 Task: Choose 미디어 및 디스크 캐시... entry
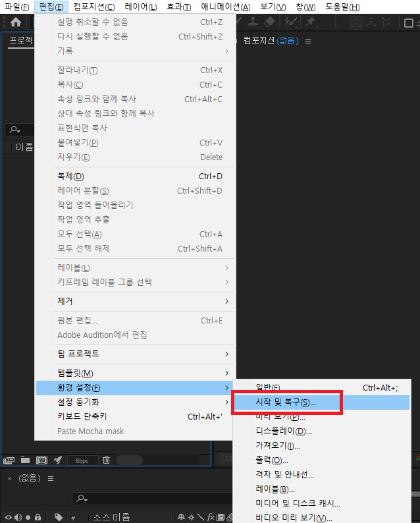click(x=322, y=503)
